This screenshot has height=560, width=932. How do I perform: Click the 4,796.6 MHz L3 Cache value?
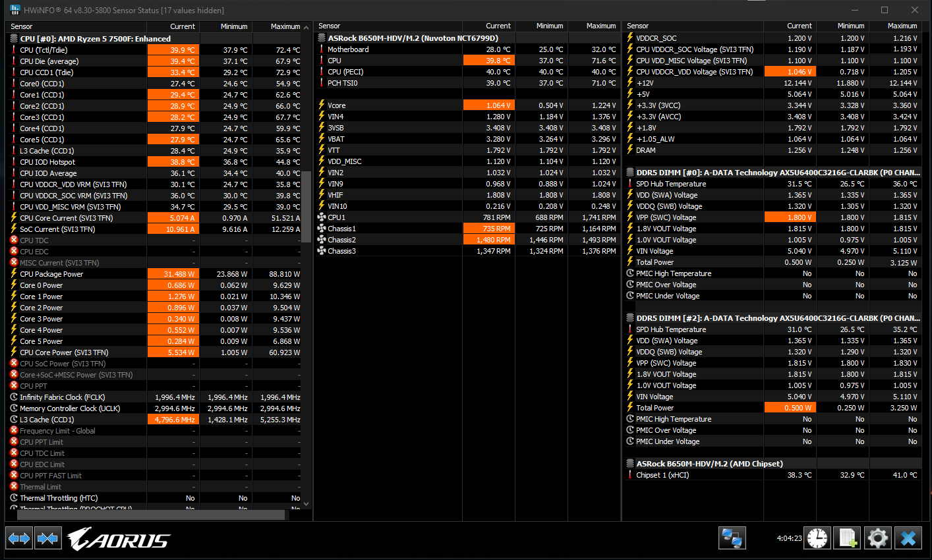[175, 420]
